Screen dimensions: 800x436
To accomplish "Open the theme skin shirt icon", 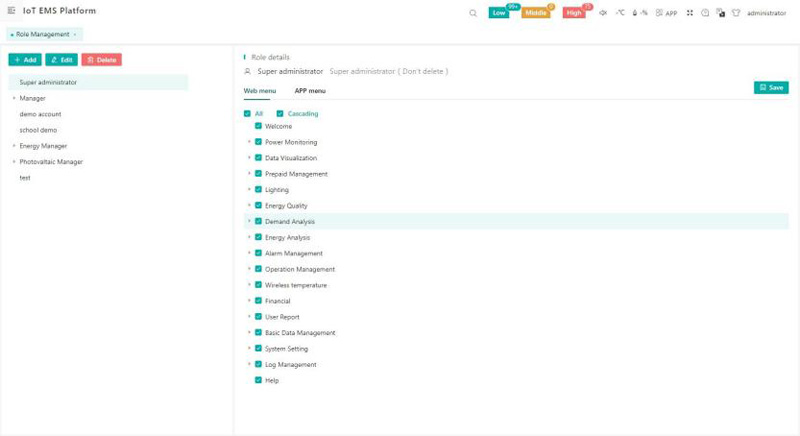I will point(736,13).
